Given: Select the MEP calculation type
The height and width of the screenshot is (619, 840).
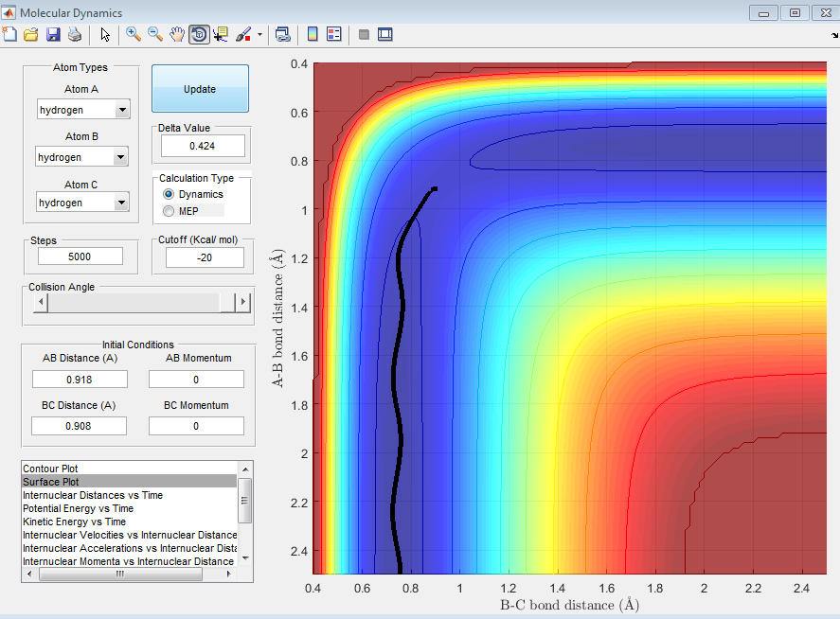Looking at the screenshot, I should [170, 210].
